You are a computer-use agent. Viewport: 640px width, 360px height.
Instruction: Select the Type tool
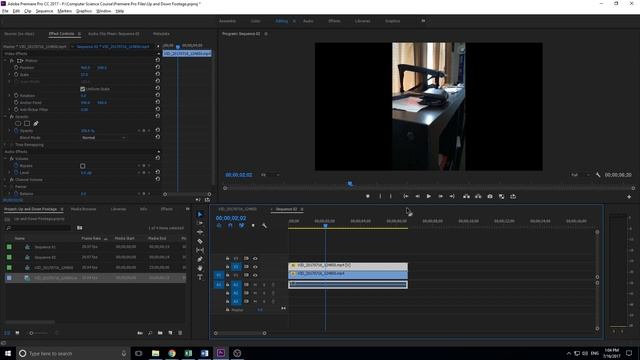(200, 277)
